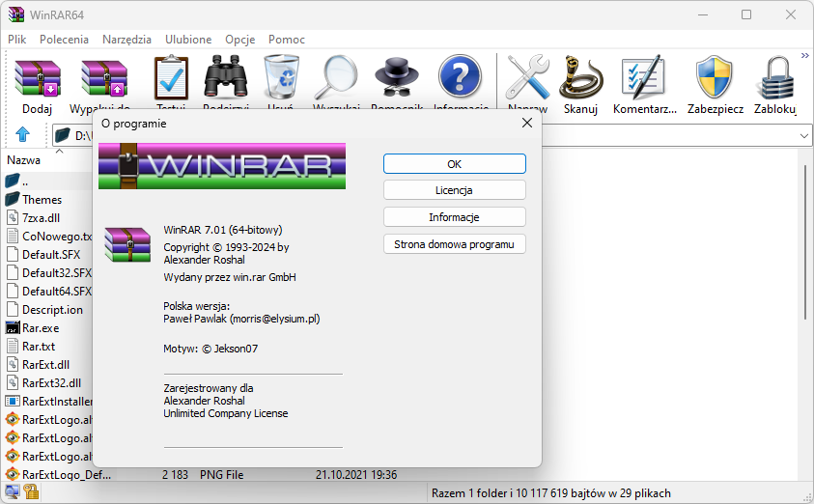Click the drive icon in status bar
This screenshot has width=814, height=504.
12,491
